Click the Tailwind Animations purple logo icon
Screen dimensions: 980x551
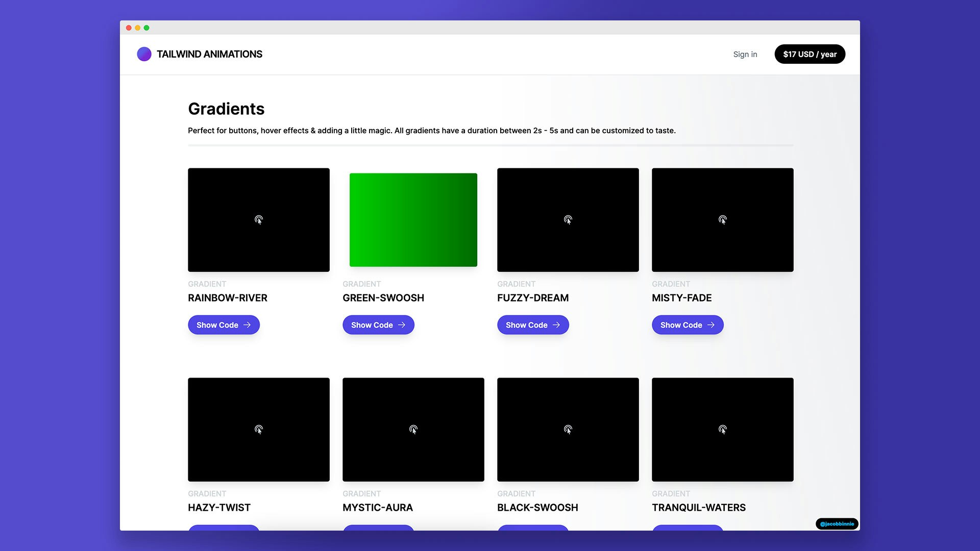pyautogui.click(x=144, y=54)
